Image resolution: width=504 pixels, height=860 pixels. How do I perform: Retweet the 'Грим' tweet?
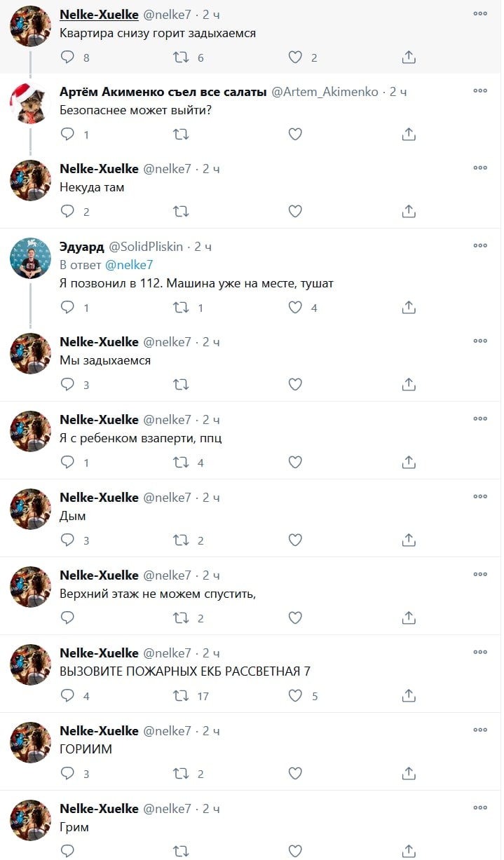(181, 851)
